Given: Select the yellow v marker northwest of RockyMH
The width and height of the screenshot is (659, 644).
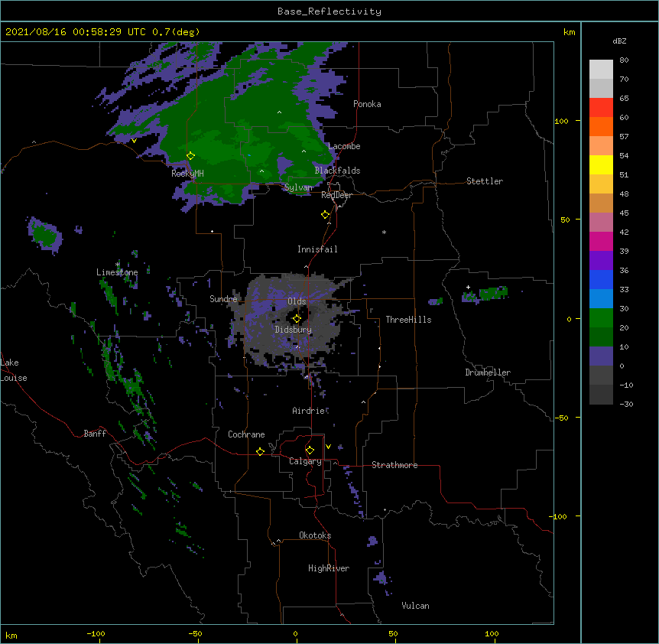Looking at the screenshot, I should point(134,141).
